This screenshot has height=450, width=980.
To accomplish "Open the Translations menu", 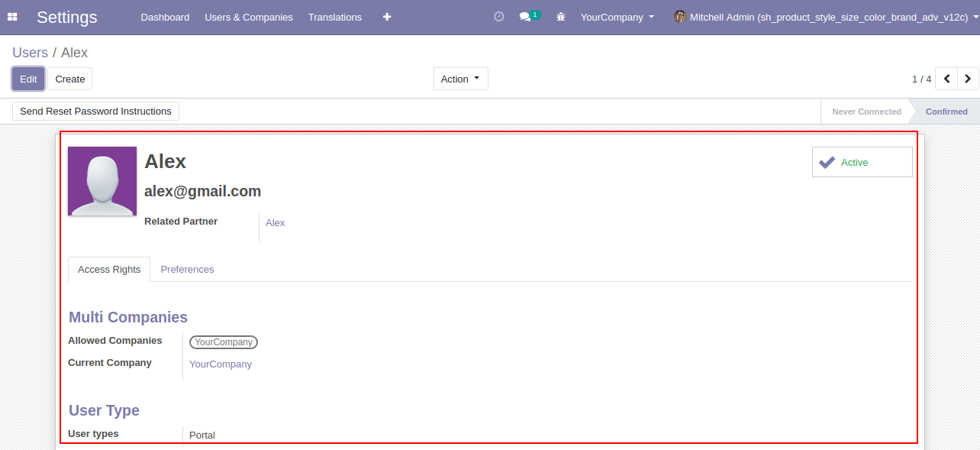I will pos(335,17).
